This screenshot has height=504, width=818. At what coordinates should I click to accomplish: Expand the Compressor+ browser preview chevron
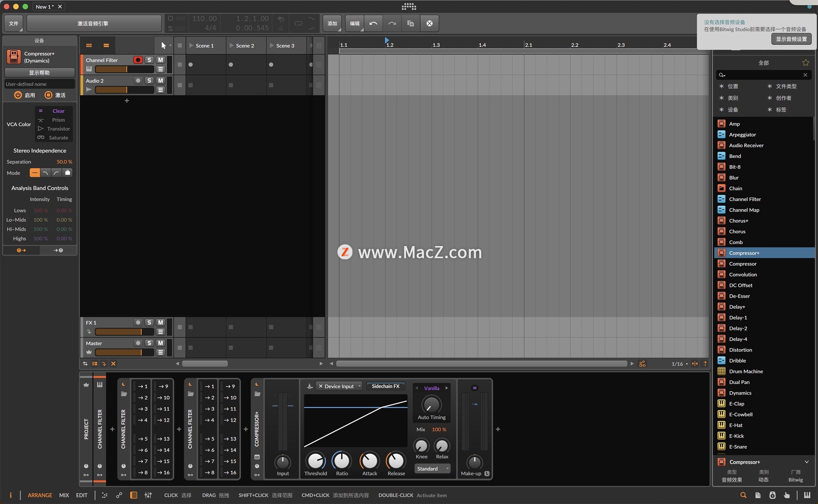pyautogui.click(x=806, y=462)
